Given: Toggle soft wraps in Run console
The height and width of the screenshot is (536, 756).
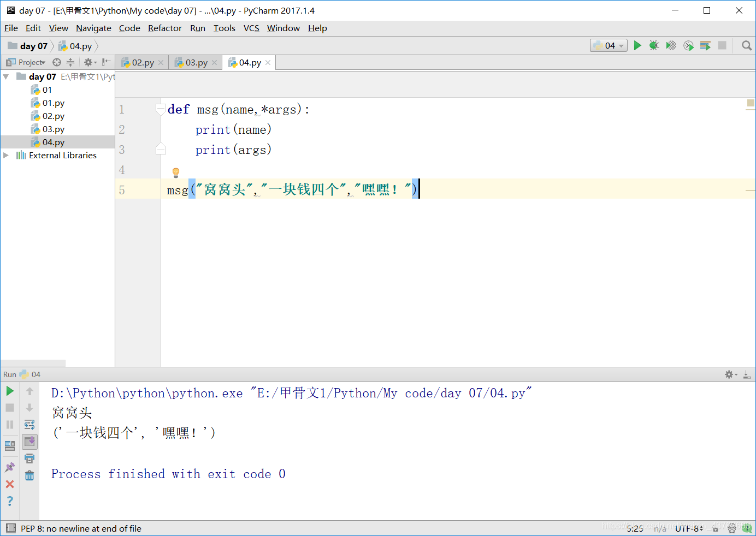Looking at the screenshot, I should (x=29, y=425).
